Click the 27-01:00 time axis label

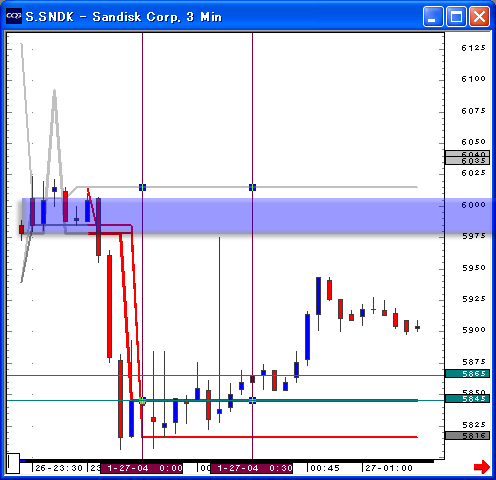[389, 468]
